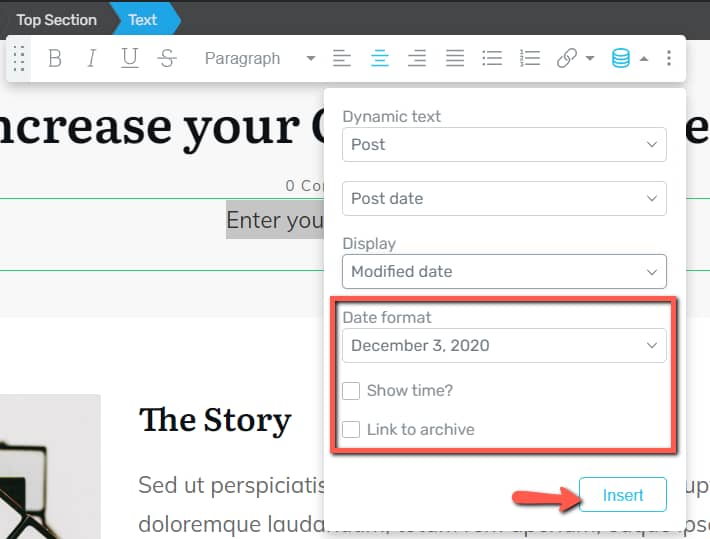Apply strikethrough formatting
710x539 pixels.
[167, 59]
